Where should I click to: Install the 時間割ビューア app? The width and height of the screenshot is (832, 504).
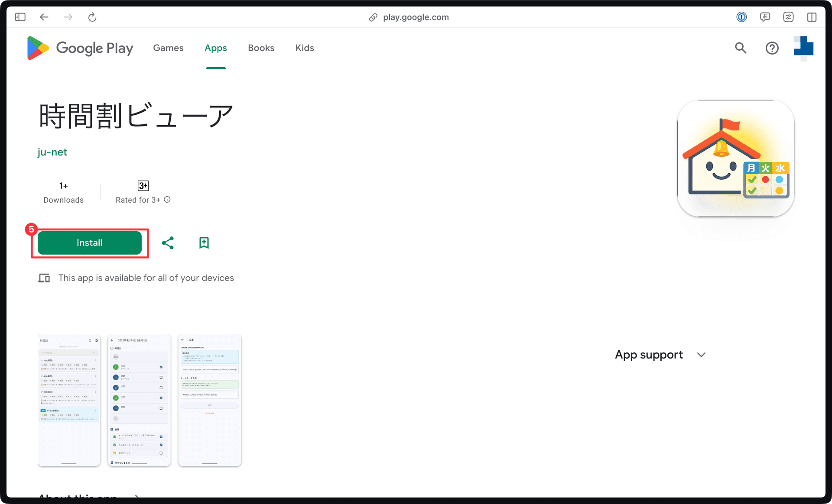pyautogui.click(x=89, y=242)
